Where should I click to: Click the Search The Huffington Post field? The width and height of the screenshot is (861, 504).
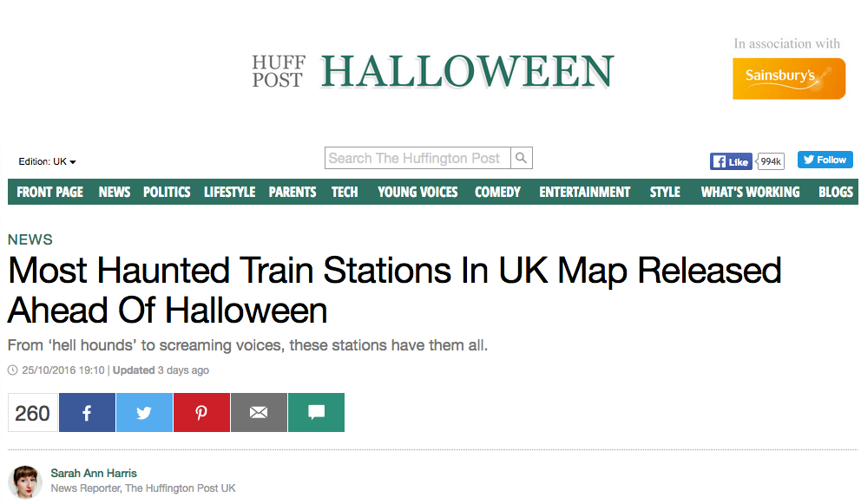click(x=417, y=158)
